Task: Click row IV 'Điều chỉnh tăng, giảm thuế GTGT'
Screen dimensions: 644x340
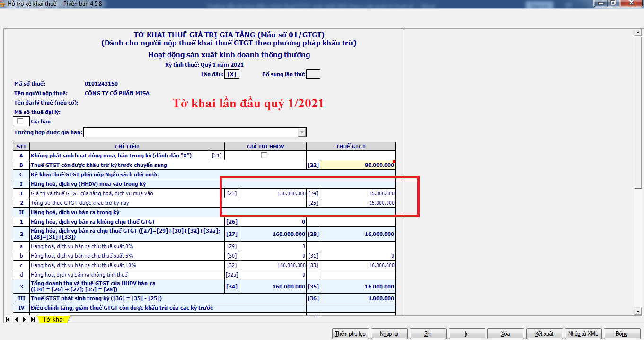Action: coord(204,308)
